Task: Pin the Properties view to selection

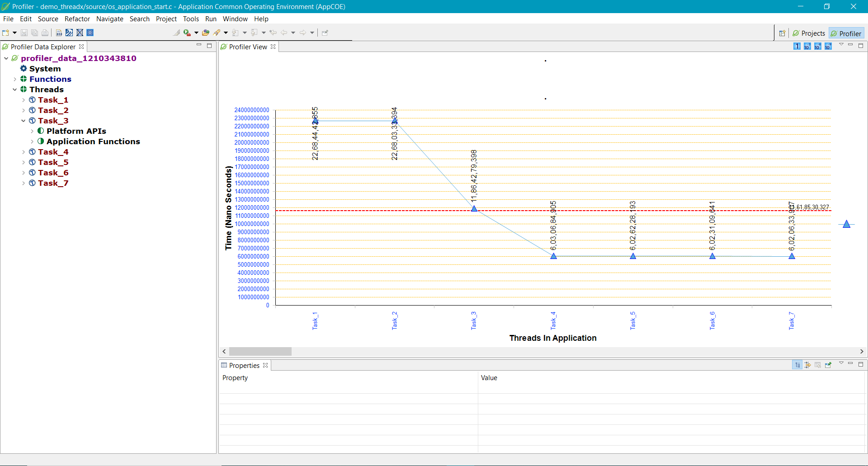Action: [828, 365]
